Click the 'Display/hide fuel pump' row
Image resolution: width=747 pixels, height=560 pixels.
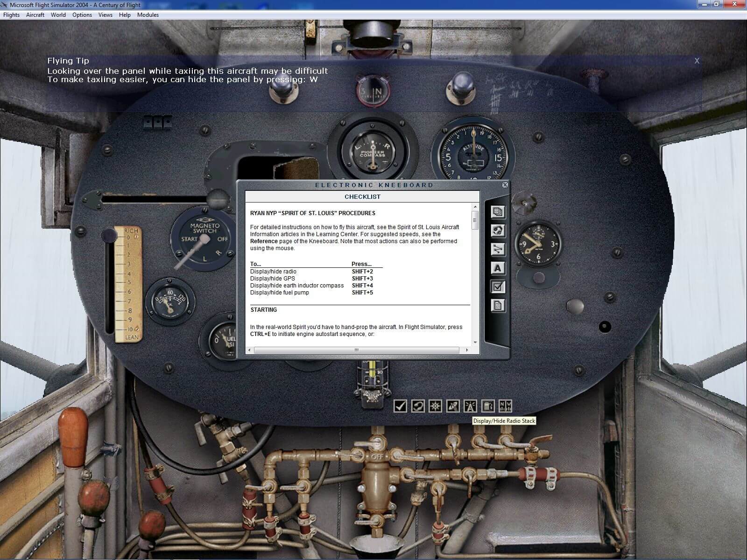click(311, 293)
